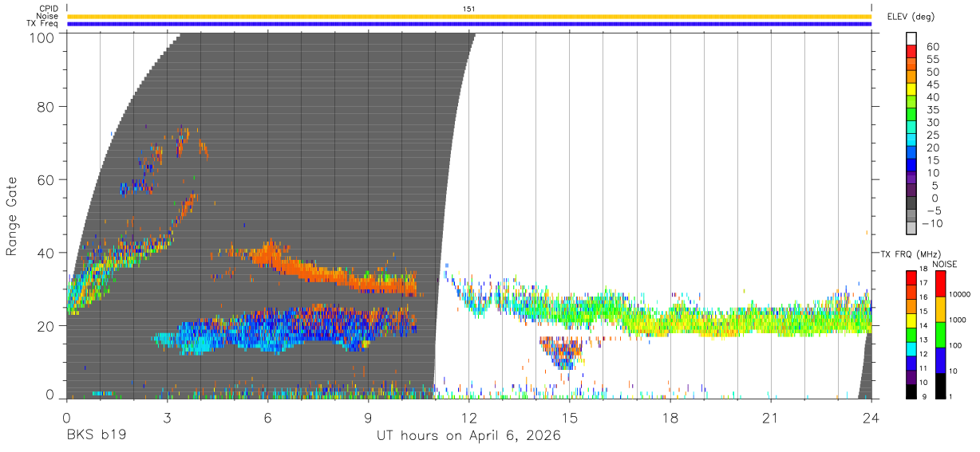This screenshot has width=980, height=452.
Task: Click the 40 tick on Range Gate axis
Action: (45, 253)
